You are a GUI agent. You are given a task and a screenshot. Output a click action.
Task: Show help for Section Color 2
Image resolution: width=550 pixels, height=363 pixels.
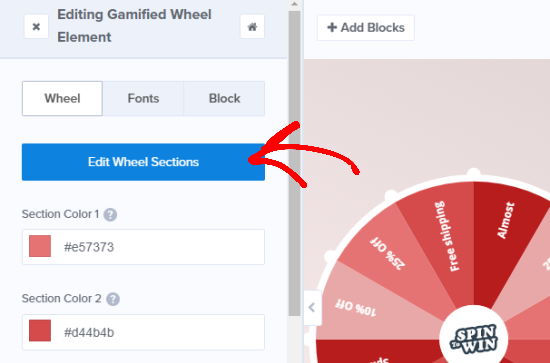point(113,299)
